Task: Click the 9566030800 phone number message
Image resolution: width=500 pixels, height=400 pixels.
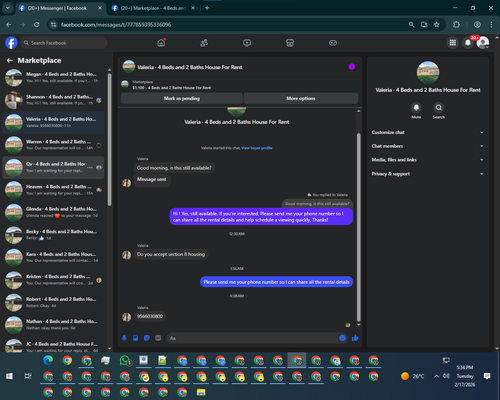Action: coord(150,316)
